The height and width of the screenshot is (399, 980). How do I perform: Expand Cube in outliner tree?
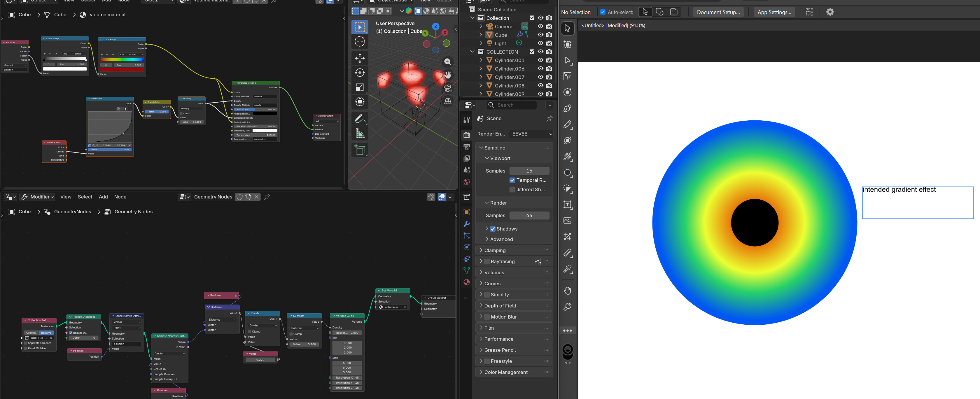pyautogui.click(x=480, y=35)
